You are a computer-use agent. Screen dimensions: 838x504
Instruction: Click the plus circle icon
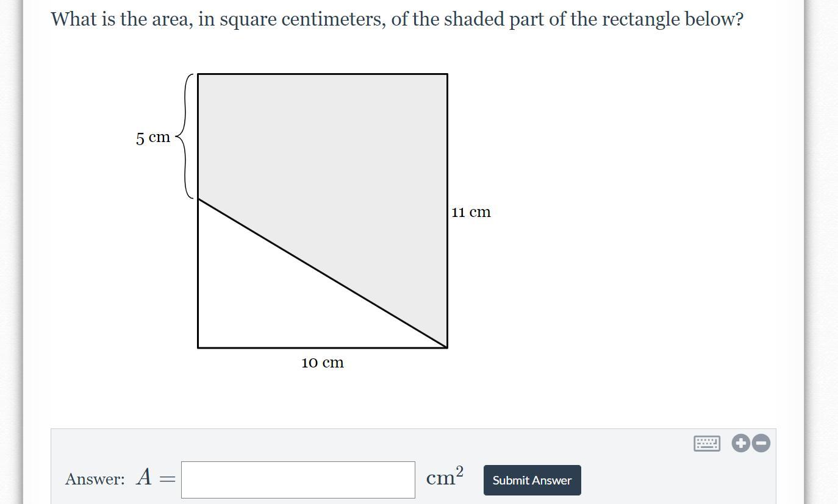pos(740,443)
